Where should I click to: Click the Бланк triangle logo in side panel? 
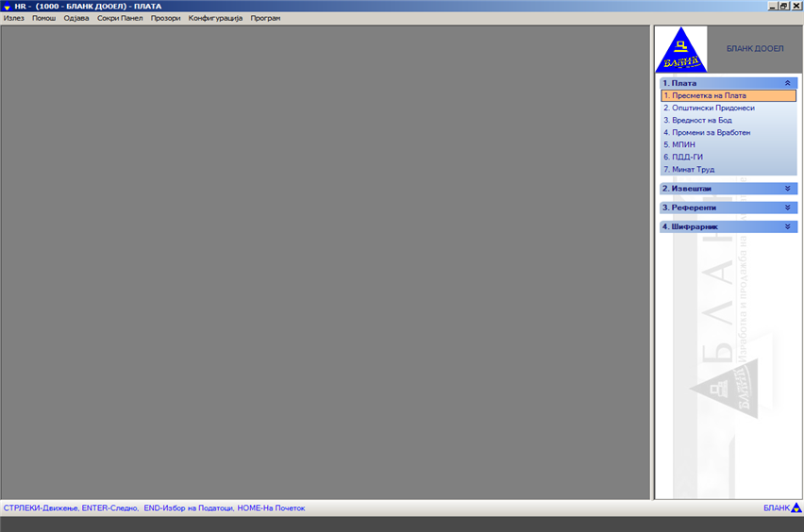[x=680, y=51]
